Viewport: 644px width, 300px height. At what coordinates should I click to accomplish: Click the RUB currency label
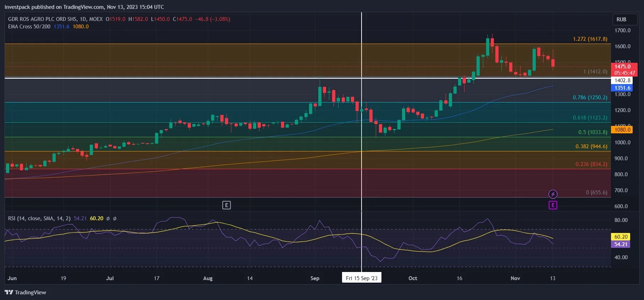point(621,20)
